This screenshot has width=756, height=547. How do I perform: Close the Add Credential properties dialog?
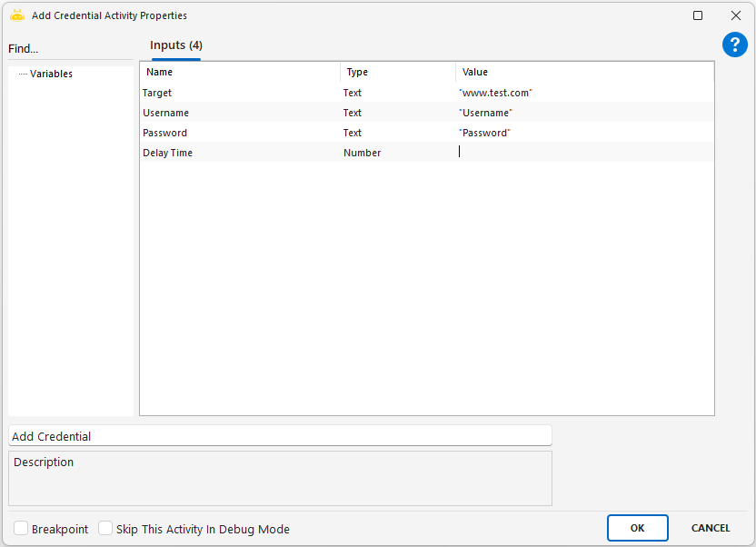[x=736, y=15]
